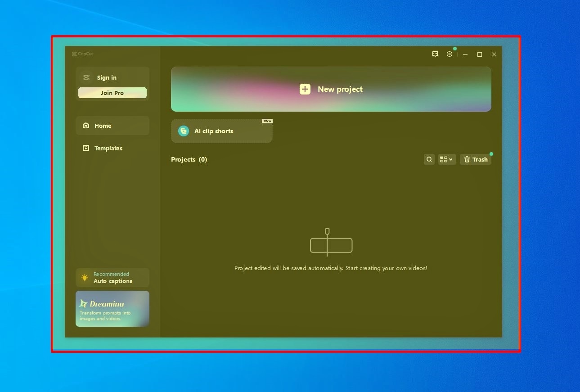The height and width of the screenshot is (392, 580).
Task: Click the Home house icon
Action: [86, 126]
